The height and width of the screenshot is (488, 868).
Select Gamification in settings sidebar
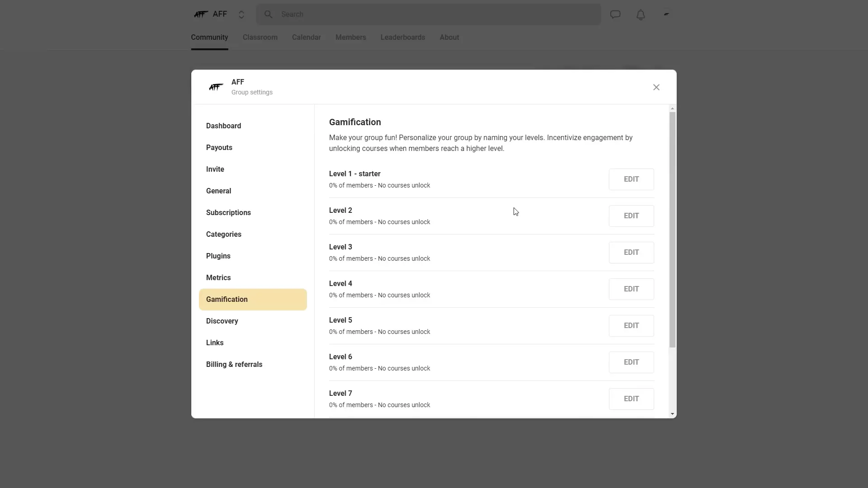point(253,300)
